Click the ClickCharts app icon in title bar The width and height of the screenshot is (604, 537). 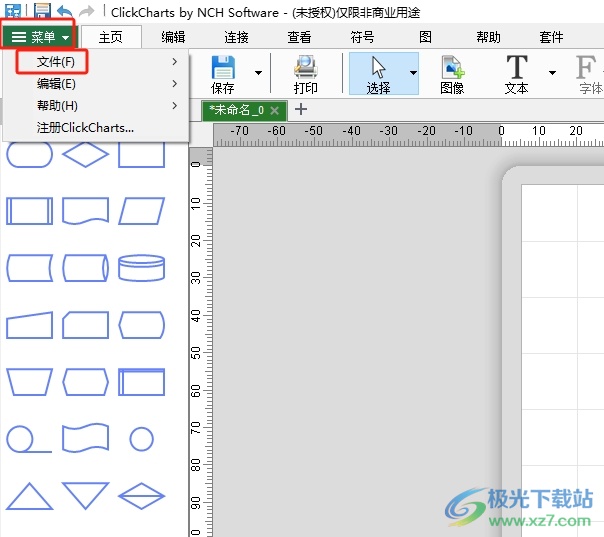[x=13, y=11]
